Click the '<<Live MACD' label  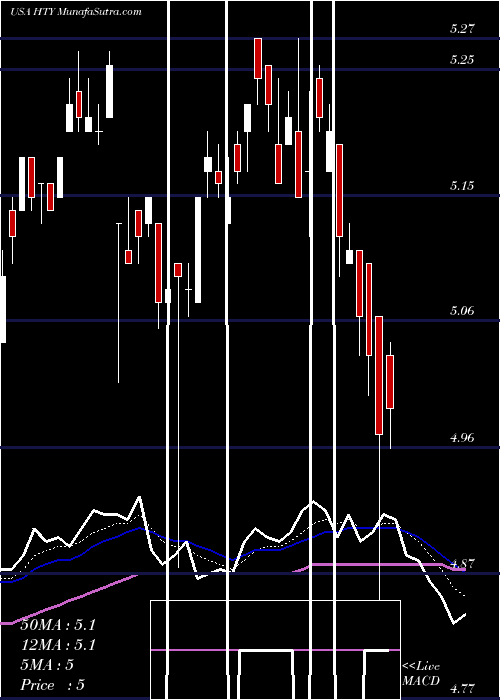pyautogui.click(x=421, y=673)
